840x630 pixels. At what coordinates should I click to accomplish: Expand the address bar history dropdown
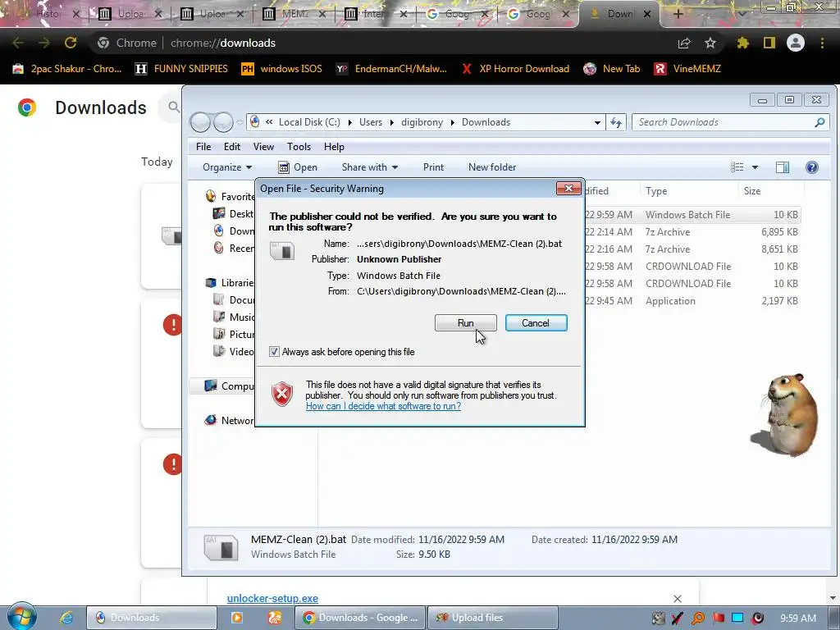[x=597, y=122]
